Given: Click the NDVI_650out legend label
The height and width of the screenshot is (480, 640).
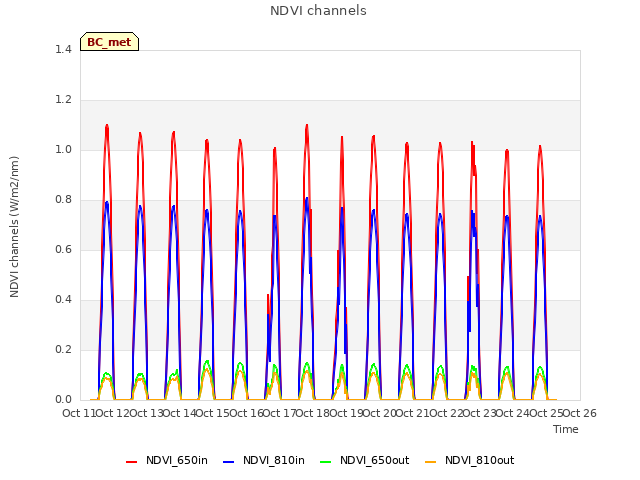Looking at the screenshot, I should [x=375, y=460].
